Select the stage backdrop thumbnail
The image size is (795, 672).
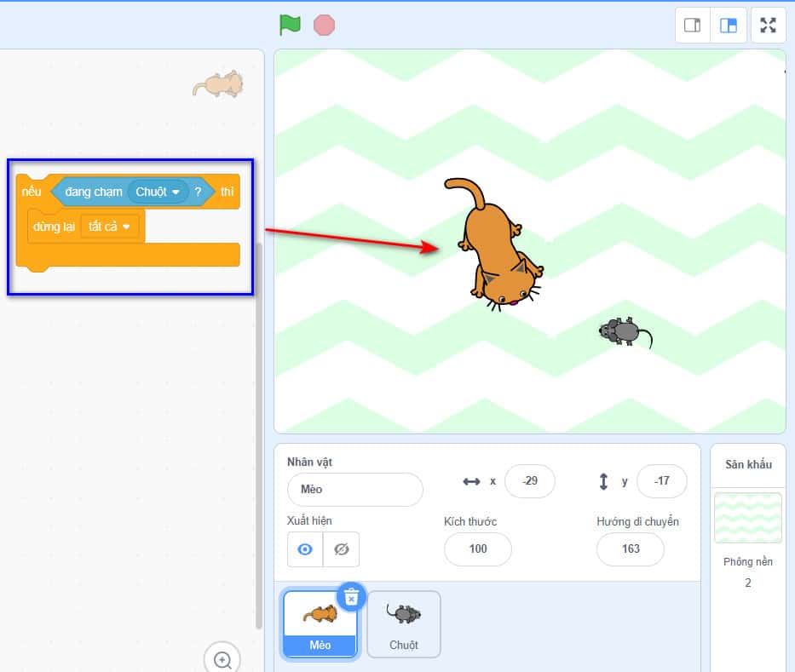point(747,517)
